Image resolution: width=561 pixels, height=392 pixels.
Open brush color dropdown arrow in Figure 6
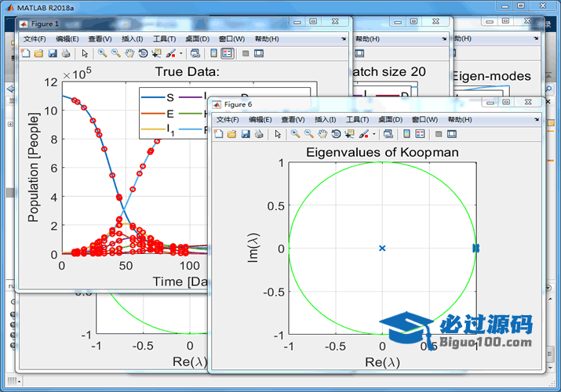pyautogui.click(x=374, y=134)
